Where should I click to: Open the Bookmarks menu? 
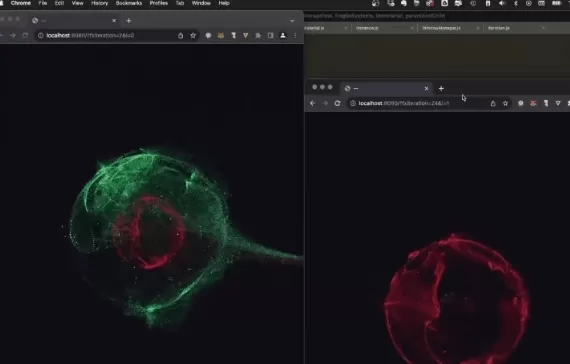point(129,3)
